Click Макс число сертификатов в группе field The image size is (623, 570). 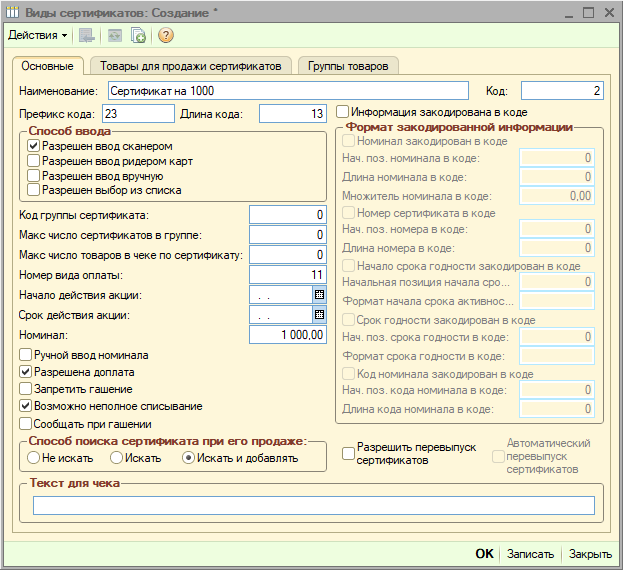(x=288, y=235)
